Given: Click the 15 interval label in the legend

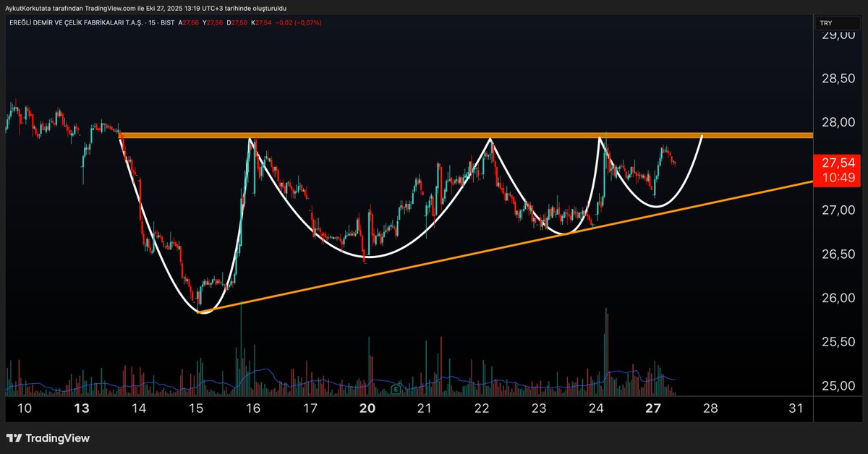Looking at the screenshot, I should 152,23.
